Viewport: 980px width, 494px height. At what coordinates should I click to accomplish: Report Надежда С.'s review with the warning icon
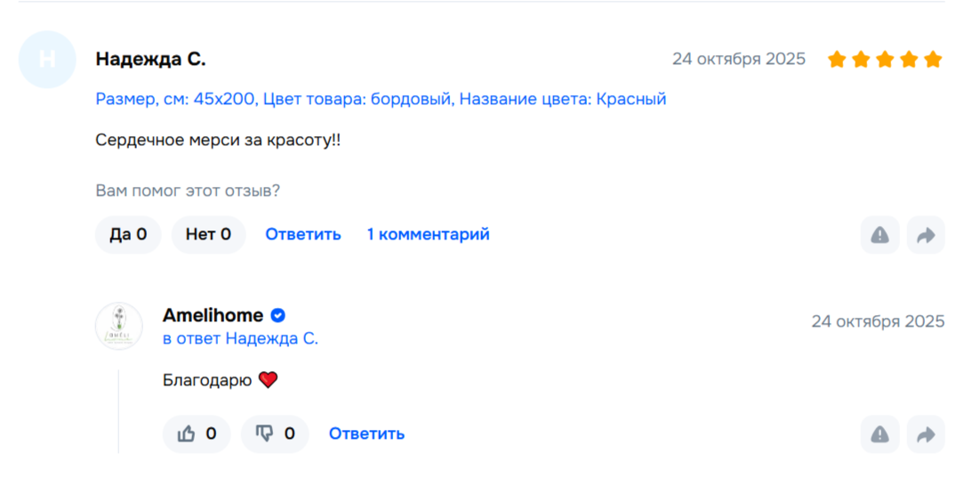tap(880, 235)
